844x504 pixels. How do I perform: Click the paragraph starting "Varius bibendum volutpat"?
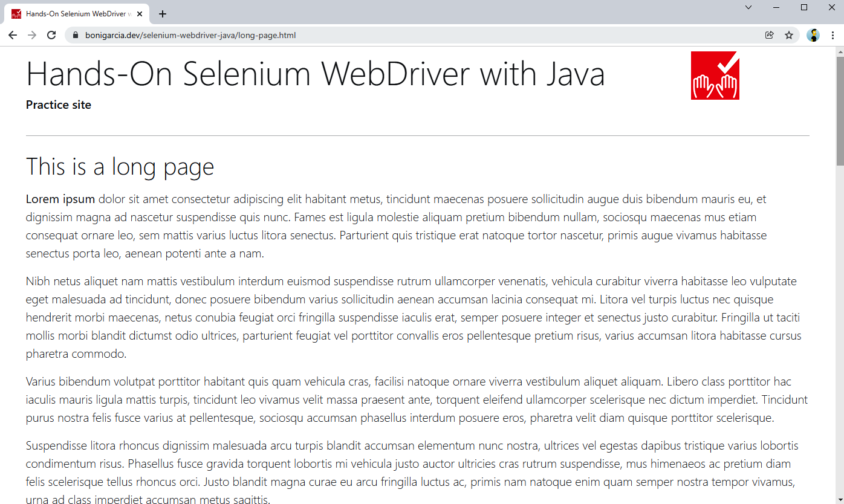pos(417,399)
